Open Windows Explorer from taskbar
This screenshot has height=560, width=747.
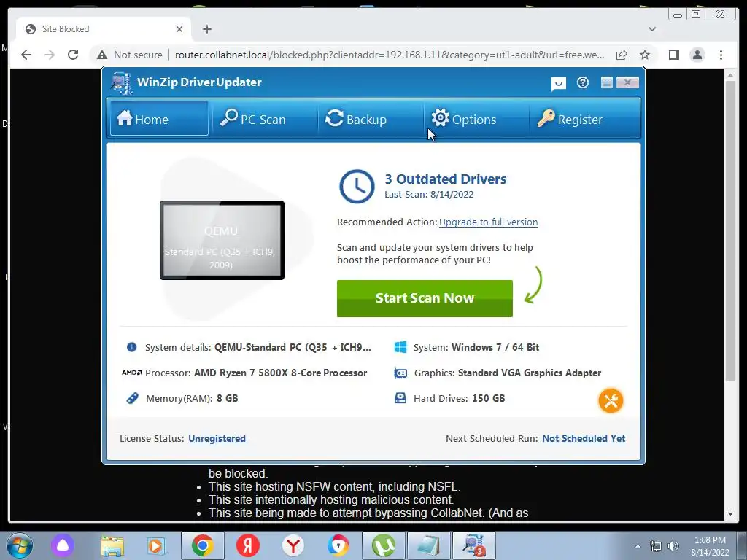[x=112, y=545]
